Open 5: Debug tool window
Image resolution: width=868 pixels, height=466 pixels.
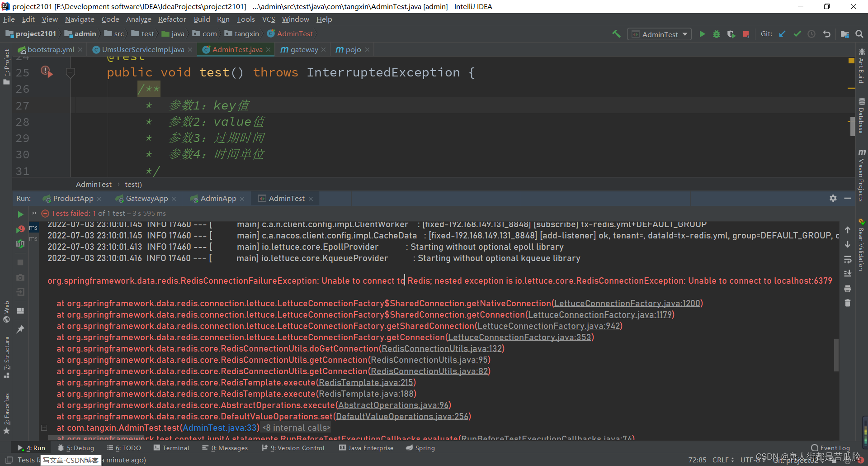tap(76, 448)
